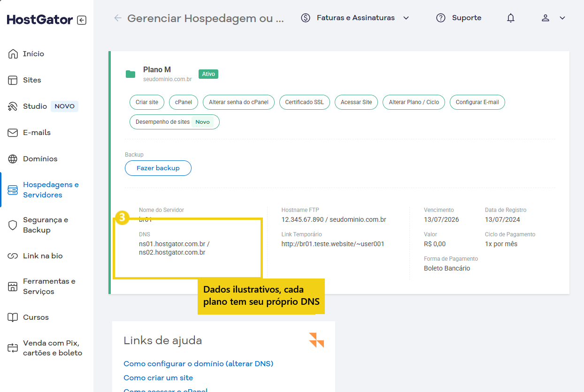Click the question mark Suporte icon

[441, 18]
